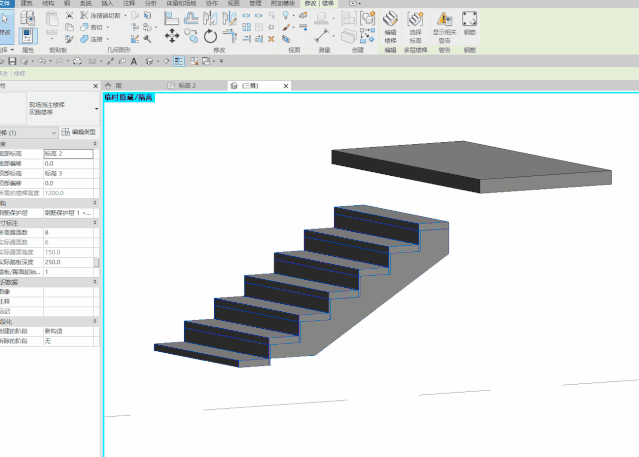Open the 3D view dropdown arrow in the quick toolbar
This screenshot has height=457, width=639.
click(158, 61)
